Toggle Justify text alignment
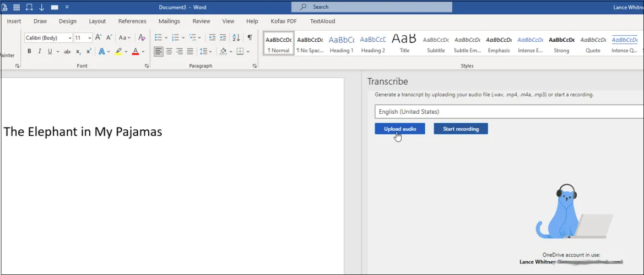The width and height of the screenshot is (644, 275). [x=190, y=51]
